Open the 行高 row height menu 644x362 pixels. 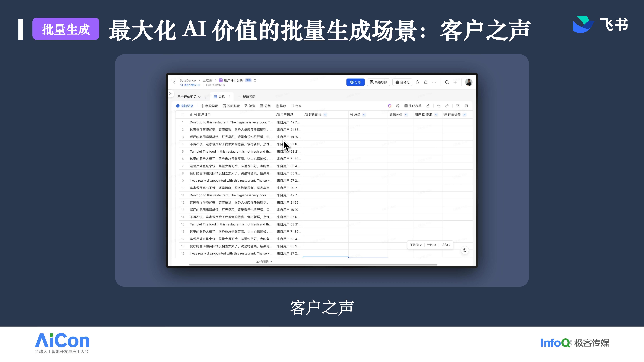296,106
